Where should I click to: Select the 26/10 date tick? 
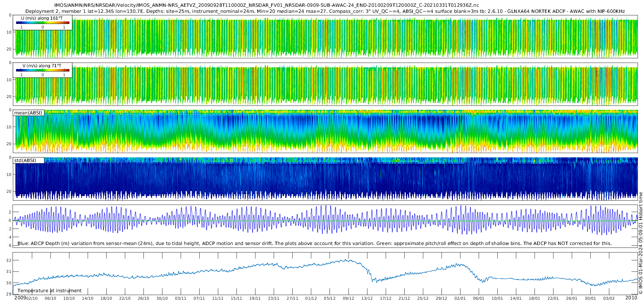(143, 298)
